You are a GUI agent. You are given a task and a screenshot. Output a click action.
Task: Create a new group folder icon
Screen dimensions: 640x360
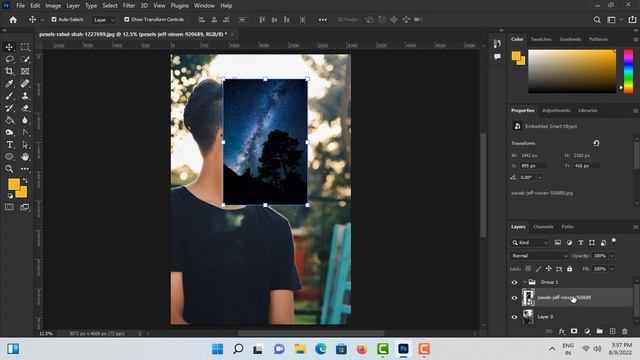click(599, 331)
